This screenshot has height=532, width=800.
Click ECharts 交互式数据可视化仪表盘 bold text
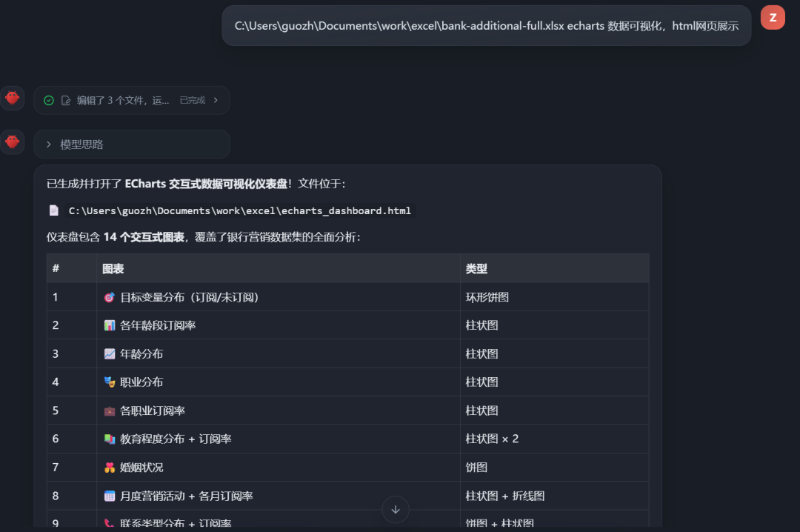(x=206, y=184)
